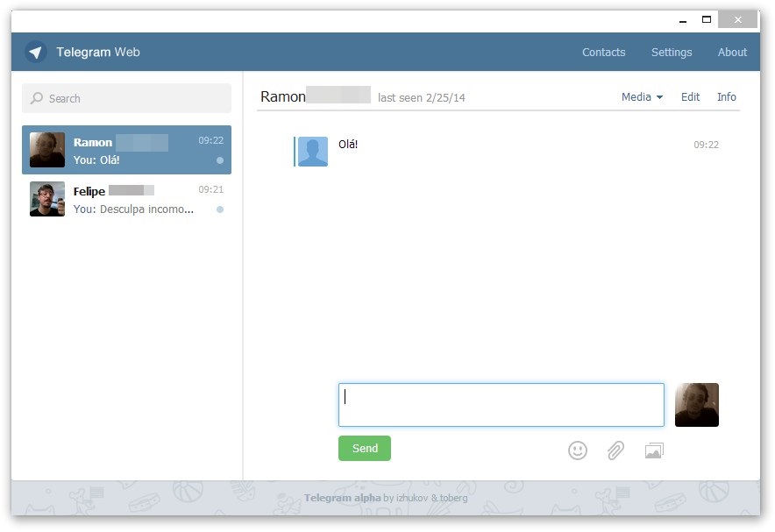Viewport: 775px width, 532px height.
Task: Close the Telegram window
Action: point(737,20)
